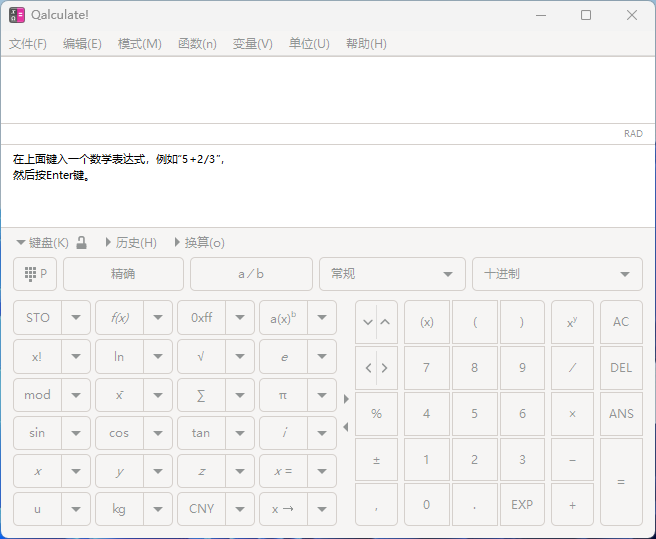Screen dimensions: 656x539
Task: Collapse the 键盘(K) keypad section
Action: (42, 243)
